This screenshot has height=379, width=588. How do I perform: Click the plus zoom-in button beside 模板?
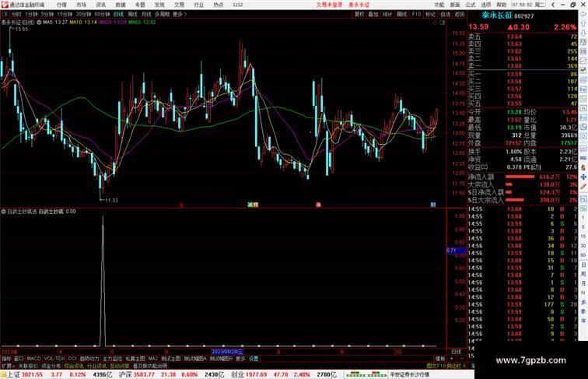452,359
